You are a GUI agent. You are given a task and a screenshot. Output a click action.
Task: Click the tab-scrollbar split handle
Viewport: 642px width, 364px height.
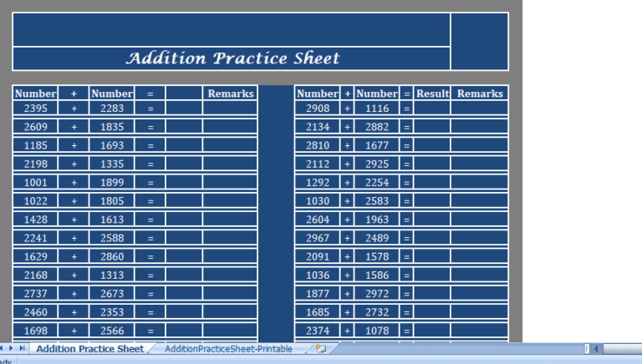[x=587, y=348]
